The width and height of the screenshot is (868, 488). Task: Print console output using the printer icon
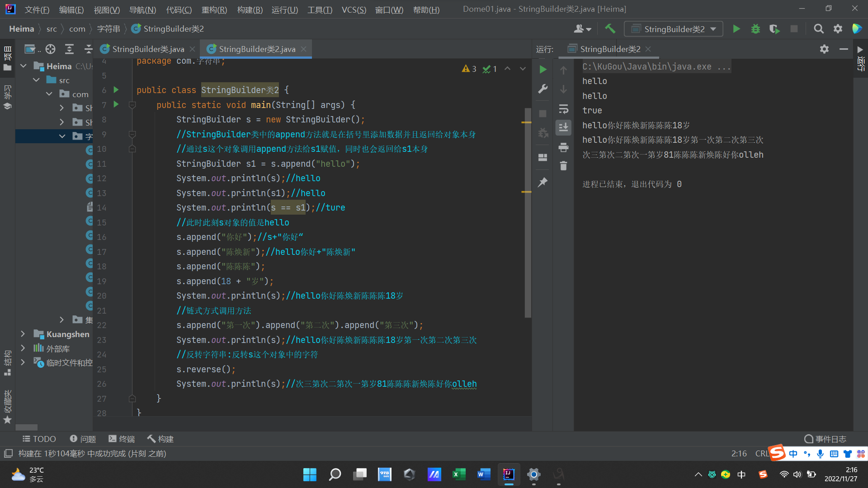pyautogui.click(x=563, y=147)
